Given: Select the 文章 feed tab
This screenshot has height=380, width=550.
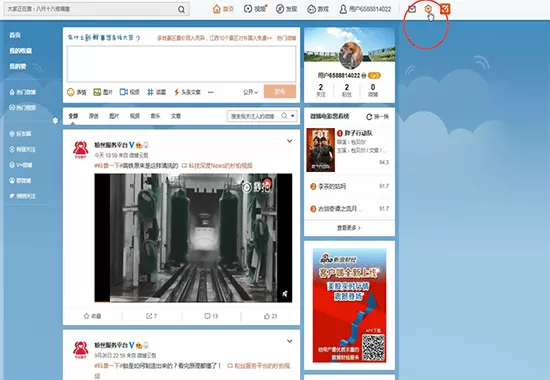Looking at the screenshot, I should point(176,116).
